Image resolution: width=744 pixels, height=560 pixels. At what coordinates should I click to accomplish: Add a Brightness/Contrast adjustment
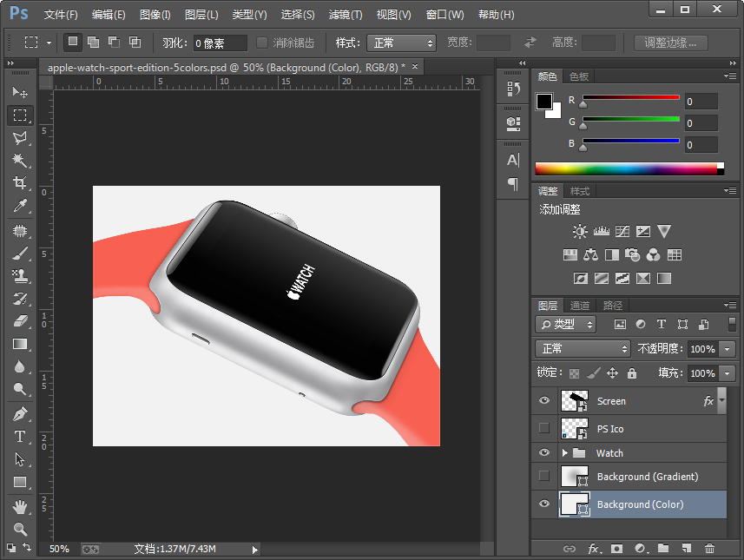[579, 231]
